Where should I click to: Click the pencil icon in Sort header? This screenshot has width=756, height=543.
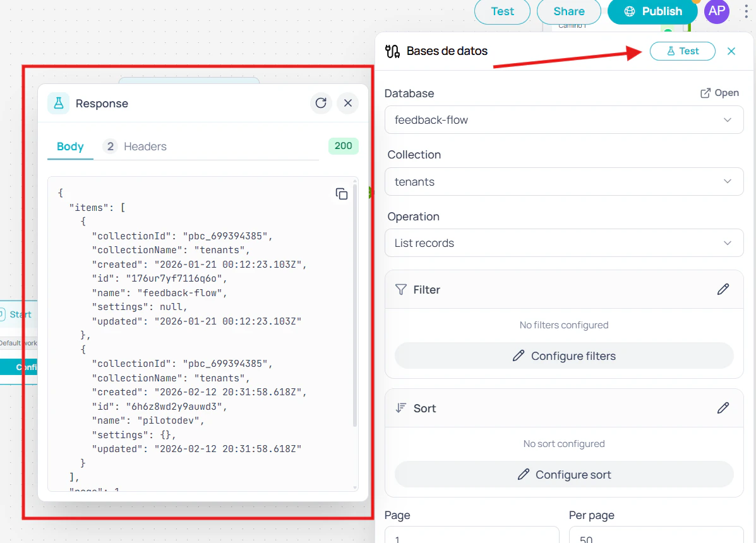click(723, 408)
